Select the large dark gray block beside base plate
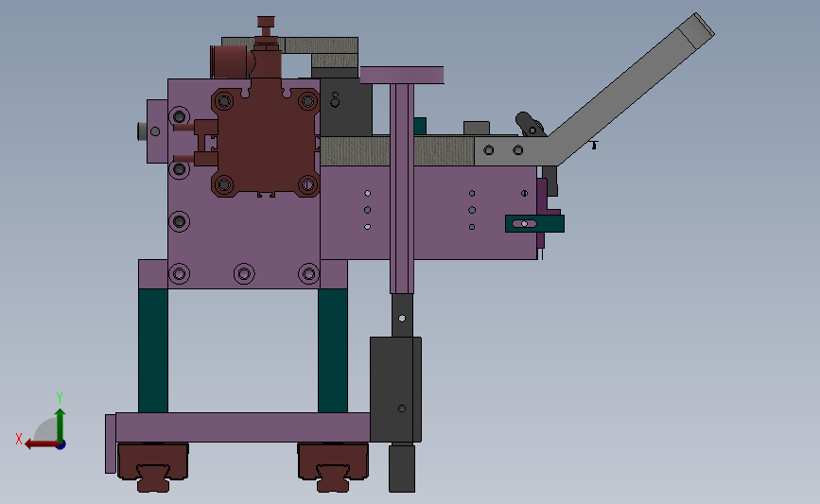Image resolution: width=820 pixels, height=504 pixels. [x=396, y=390]
